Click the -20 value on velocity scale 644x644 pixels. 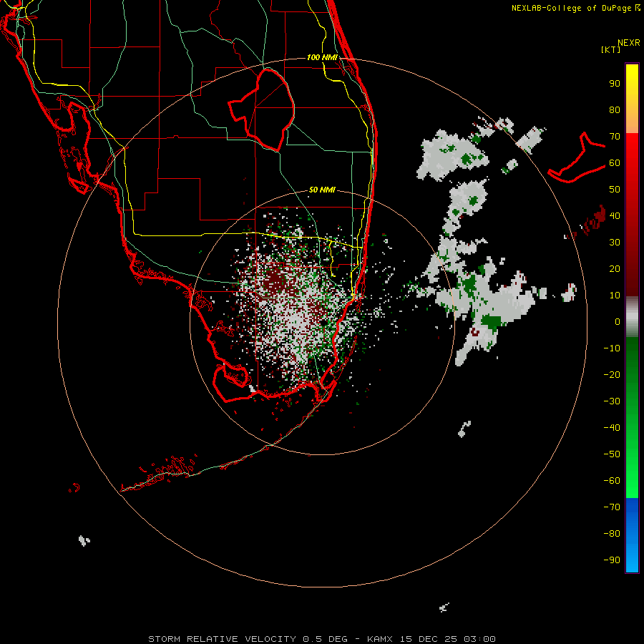(612, 375)
